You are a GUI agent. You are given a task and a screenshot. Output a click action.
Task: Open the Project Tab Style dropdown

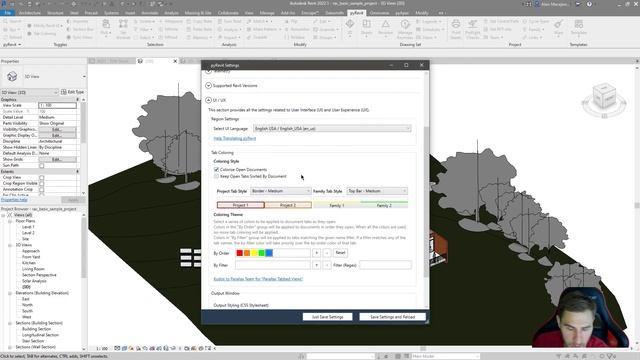pyautogui.click(x=280, y=191)
